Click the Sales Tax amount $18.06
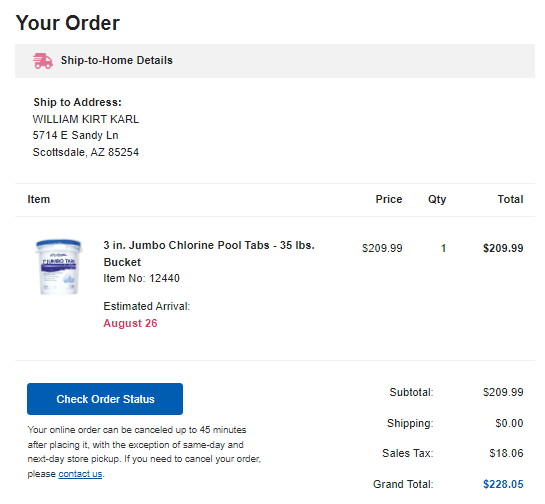Screen dimensions: 545x504 [x=506, y=453]
